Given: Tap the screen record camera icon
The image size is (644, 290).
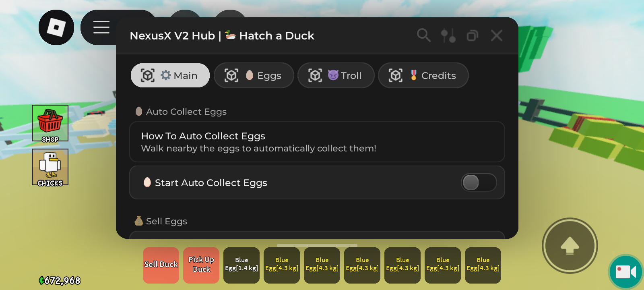Looking at the screenshot, I should point(625,272).
